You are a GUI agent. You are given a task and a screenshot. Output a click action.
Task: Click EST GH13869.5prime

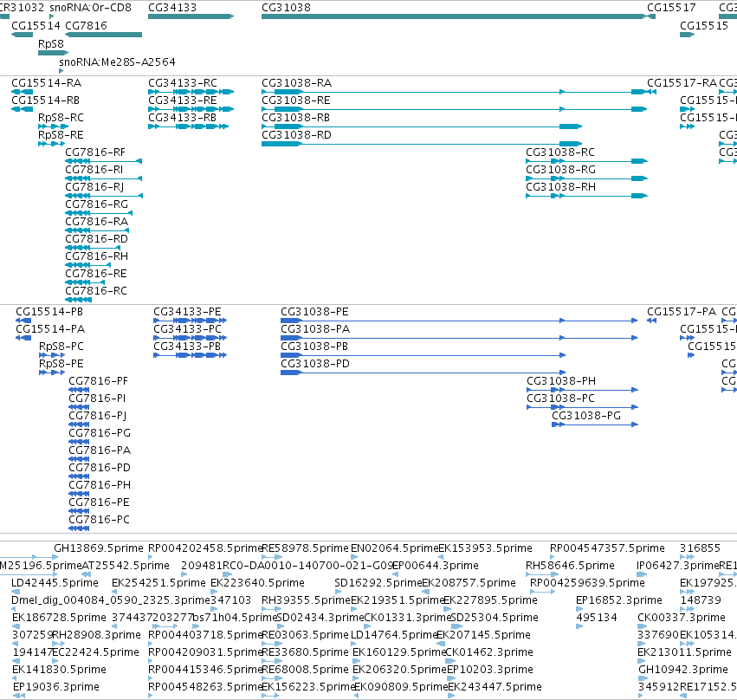click(99, 548)
